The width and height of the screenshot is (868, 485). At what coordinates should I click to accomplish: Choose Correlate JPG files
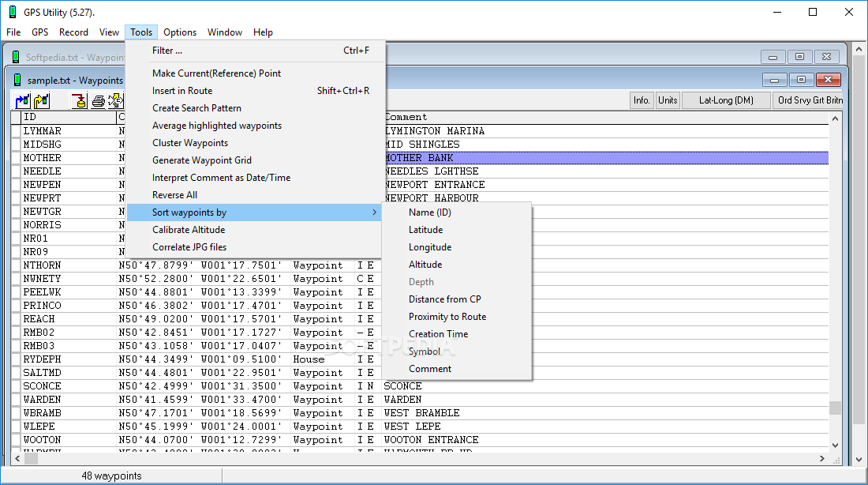pyautogui.click(x=255, y=247)
